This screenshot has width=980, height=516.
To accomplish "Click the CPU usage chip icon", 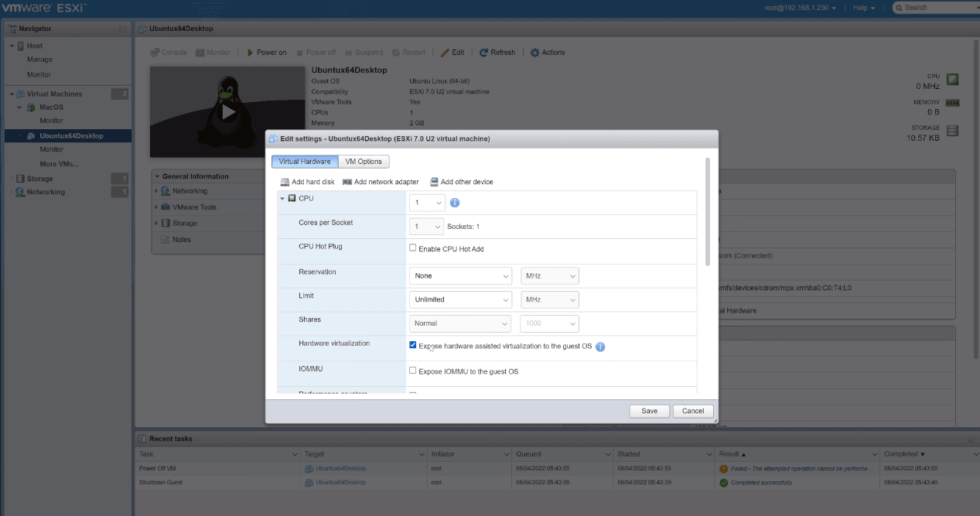I will click(x=953, y=79).
